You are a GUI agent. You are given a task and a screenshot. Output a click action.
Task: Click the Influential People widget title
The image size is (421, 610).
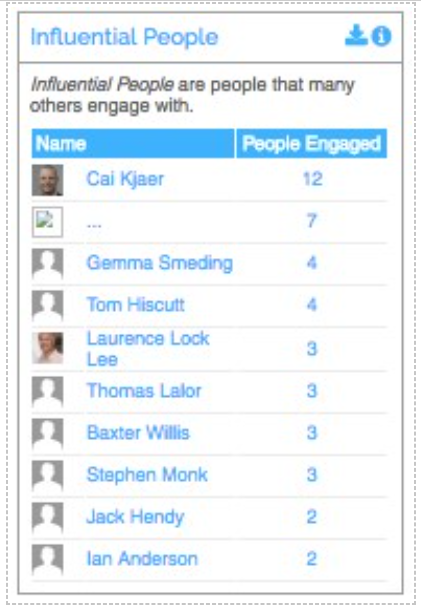124,37
